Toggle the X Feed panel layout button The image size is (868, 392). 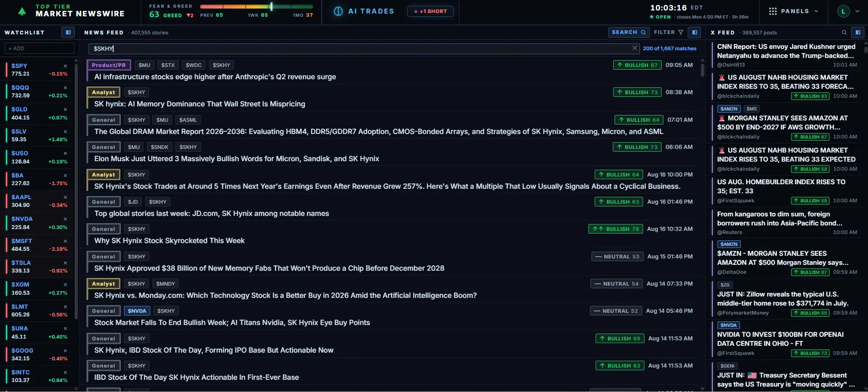[x=857, y=32]
